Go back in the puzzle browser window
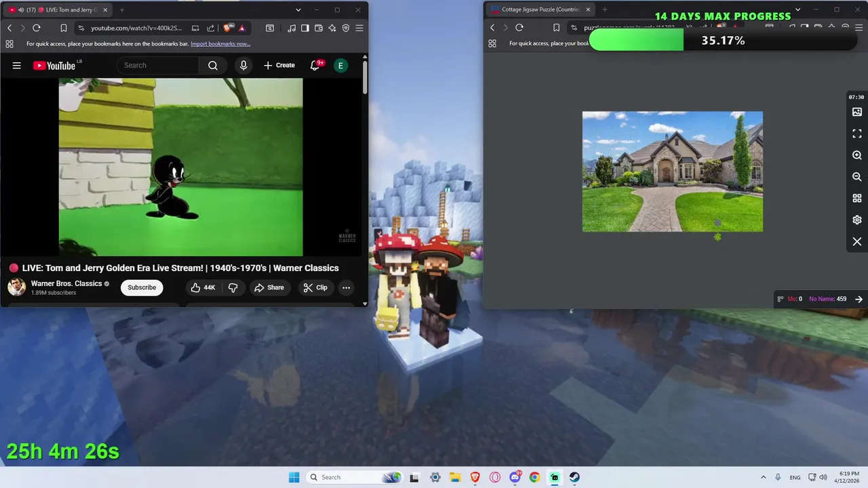 coord(492,28)
